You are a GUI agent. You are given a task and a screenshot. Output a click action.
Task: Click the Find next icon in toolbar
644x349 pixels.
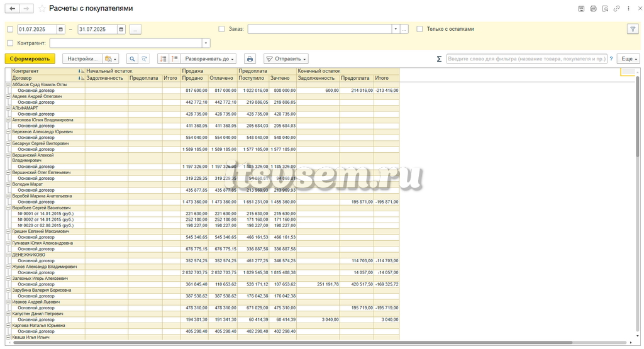point(144,58)
